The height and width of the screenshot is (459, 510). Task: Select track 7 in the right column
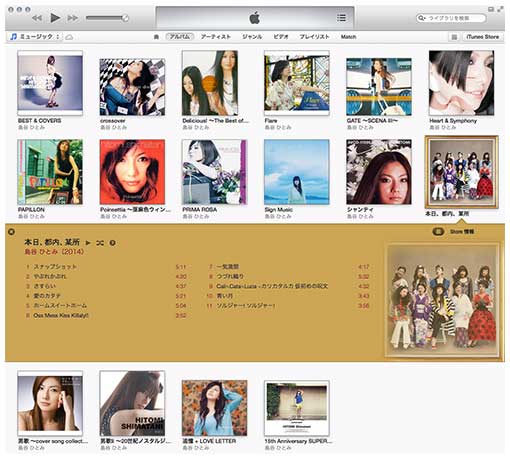click(288, 267)
